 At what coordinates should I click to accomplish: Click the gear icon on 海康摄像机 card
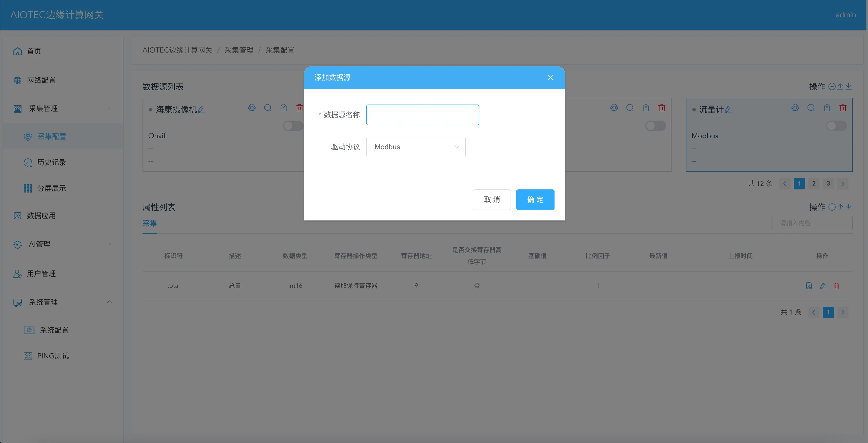[x=252, y=108]
